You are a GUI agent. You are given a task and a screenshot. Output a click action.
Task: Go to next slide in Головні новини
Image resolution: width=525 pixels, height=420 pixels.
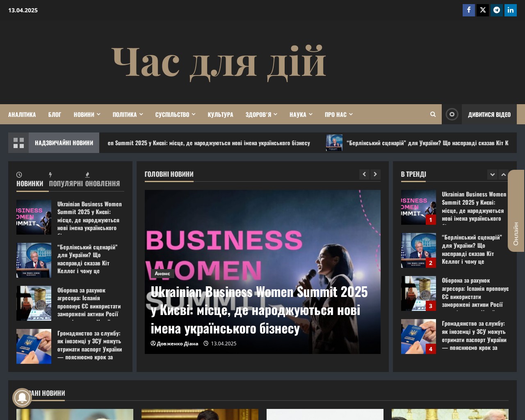[x=375, y=174]
